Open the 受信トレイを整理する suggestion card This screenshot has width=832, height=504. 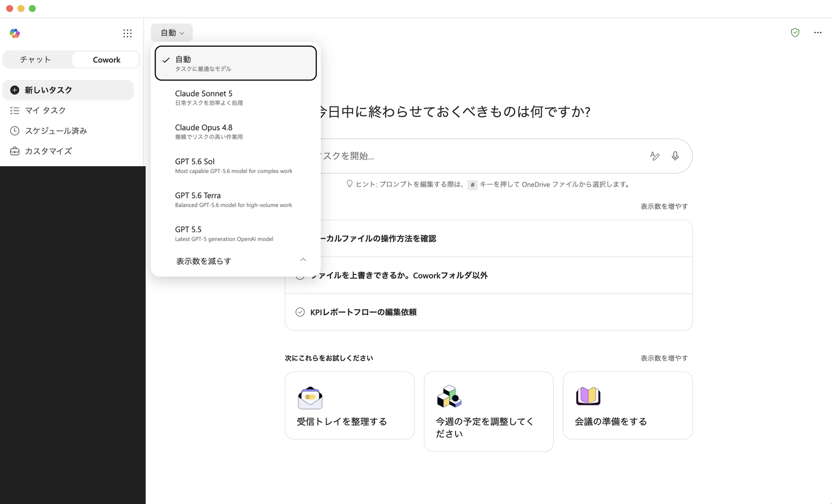point(349,405)
